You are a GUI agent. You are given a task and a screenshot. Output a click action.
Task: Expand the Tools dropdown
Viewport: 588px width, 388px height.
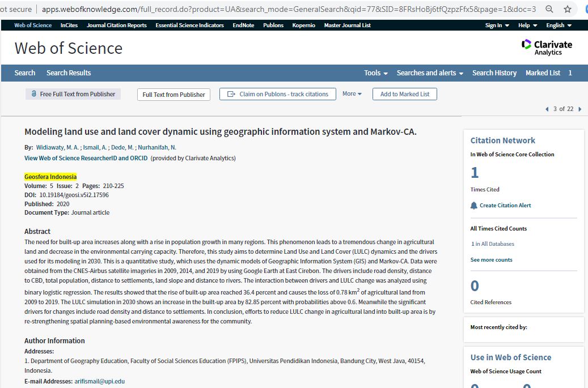[376, 73]
